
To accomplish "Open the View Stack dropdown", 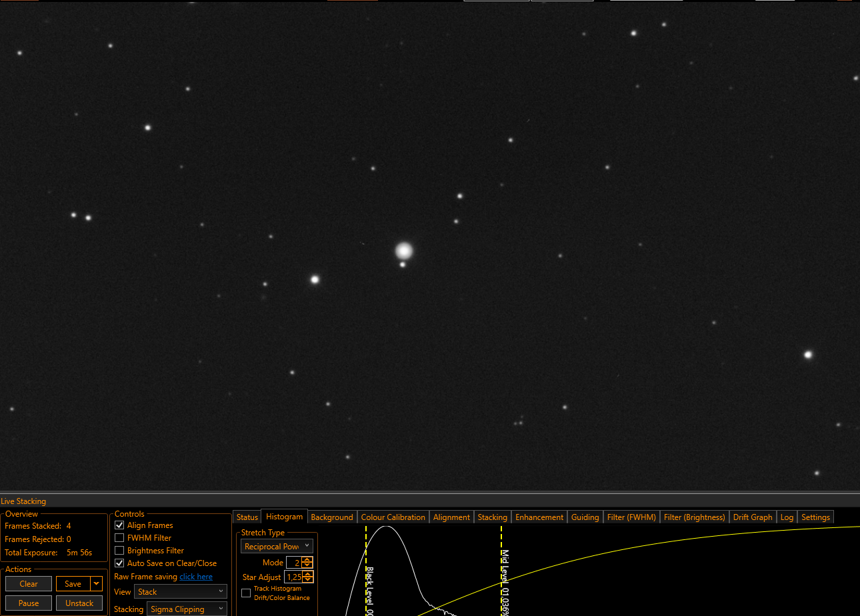I will pyautogui.click(x=181, y=592).
